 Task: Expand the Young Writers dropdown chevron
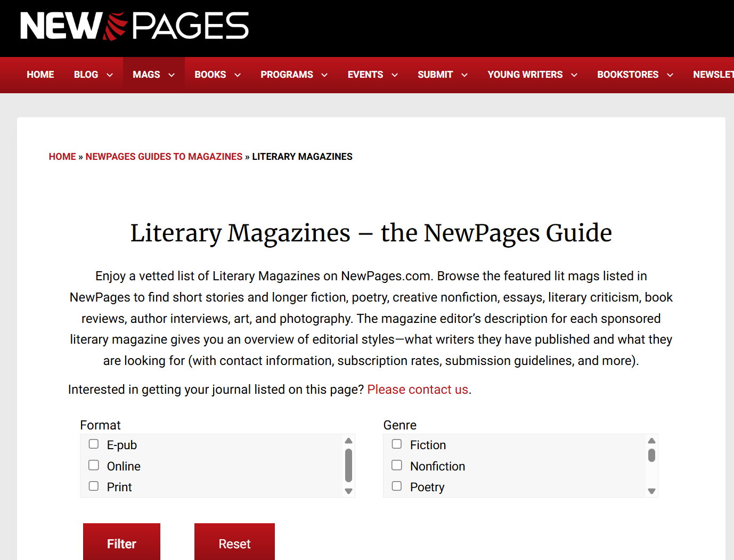(574, 75)
